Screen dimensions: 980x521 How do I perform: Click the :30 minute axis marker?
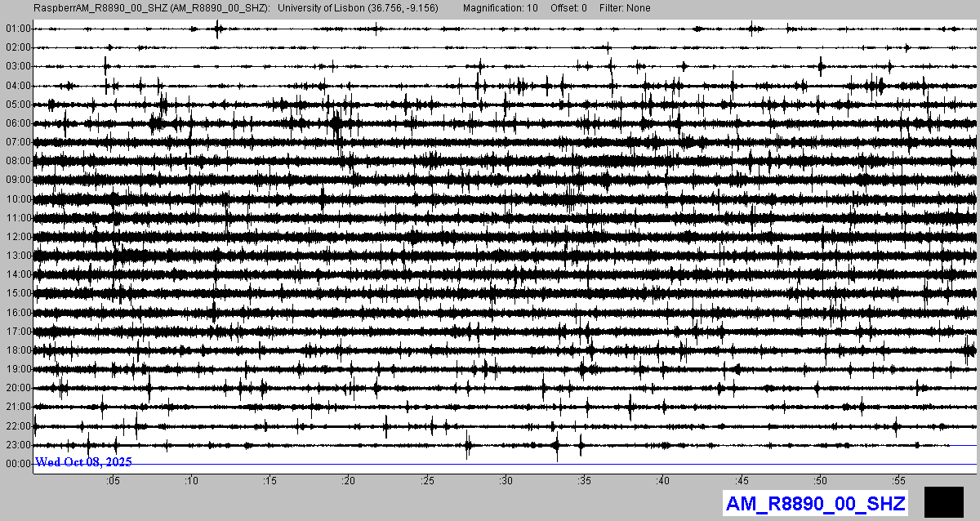click(506, 481)
